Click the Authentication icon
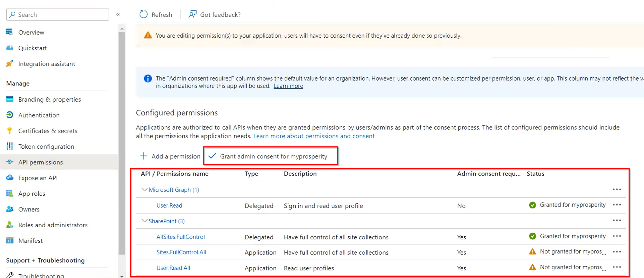This screenshot has height=278, width=644. coord(10,115)
